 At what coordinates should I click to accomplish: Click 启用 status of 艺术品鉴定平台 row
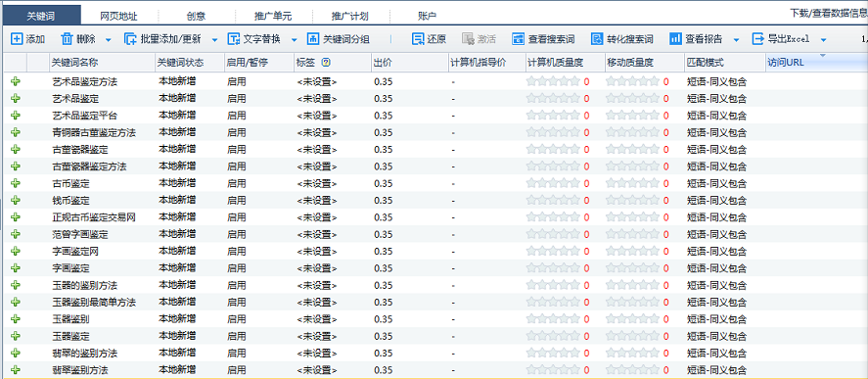(237, 116)
